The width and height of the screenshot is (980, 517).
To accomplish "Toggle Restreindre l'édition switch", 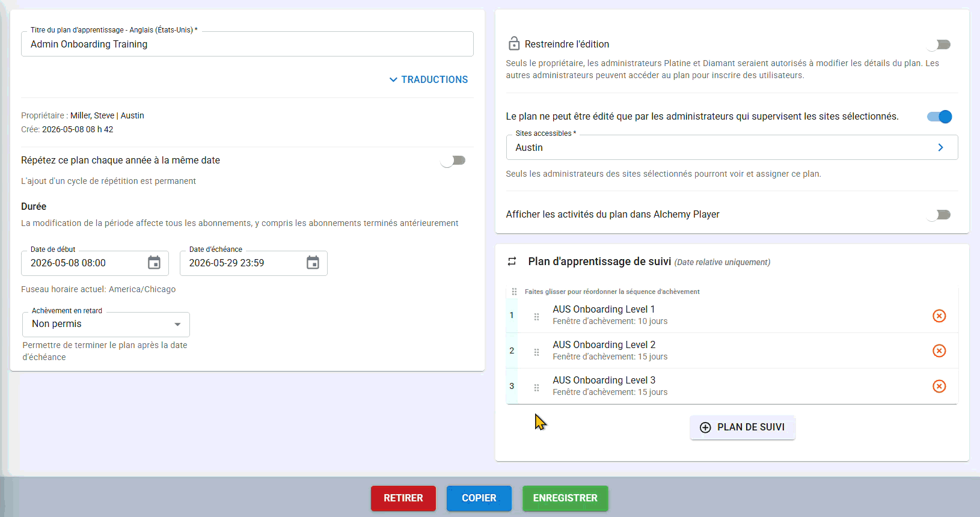I will [x=939, y=44].
